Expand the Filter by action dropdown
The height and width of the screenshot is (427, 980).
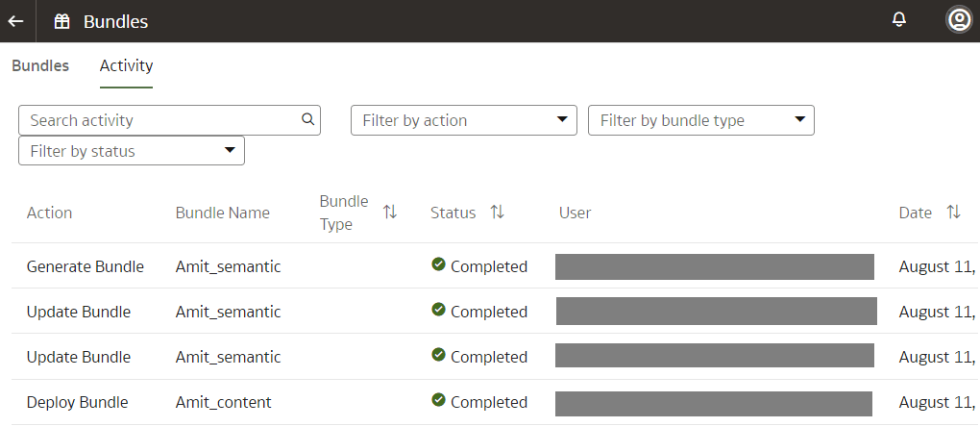pyautogui.click(x=562, y=120)
